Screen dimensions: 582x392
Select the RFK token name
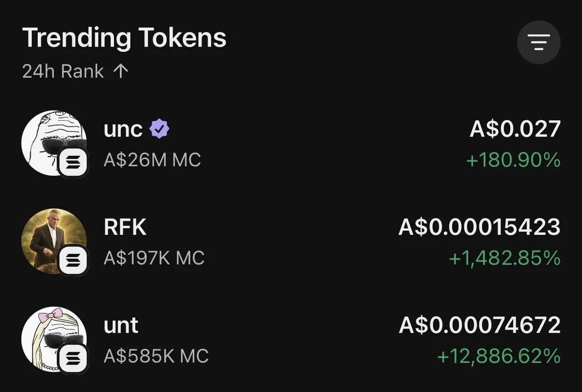click(x=125, y=227)
